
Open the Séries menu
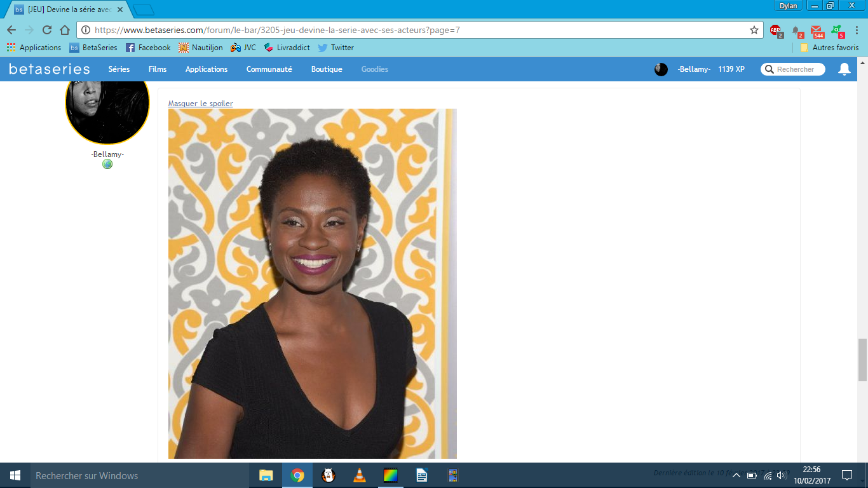pyautogui.click(x=119, y=69)
